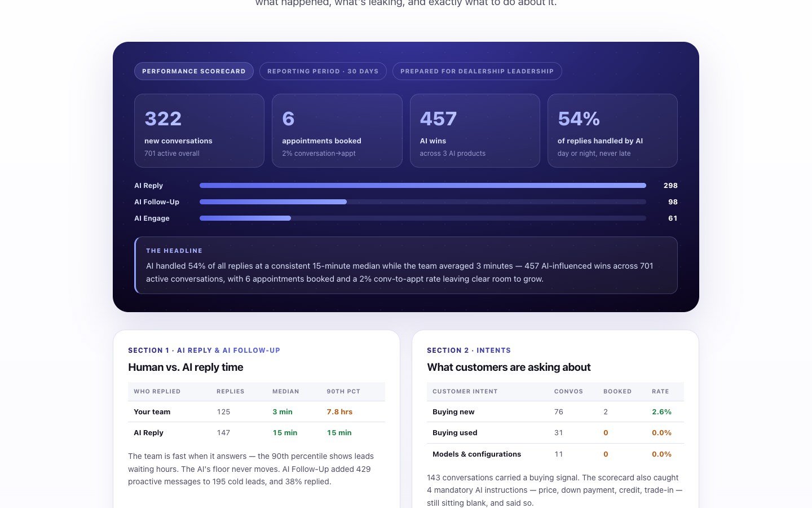Click the Reporting Period 30 Days pill
This screenshot has height=508, width=812.
[x=323, y=71]
